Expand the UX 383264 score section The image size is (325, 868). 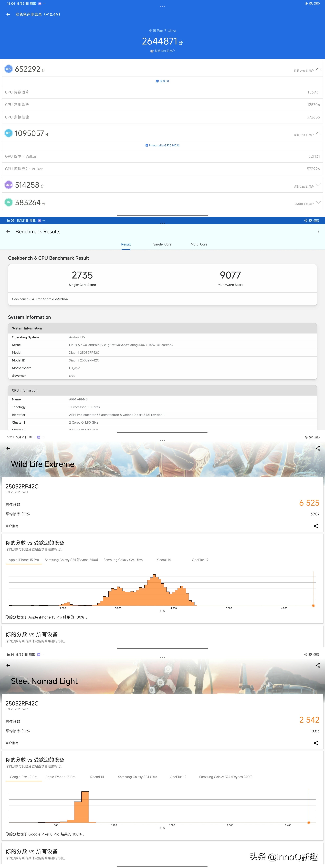point(318,202)
